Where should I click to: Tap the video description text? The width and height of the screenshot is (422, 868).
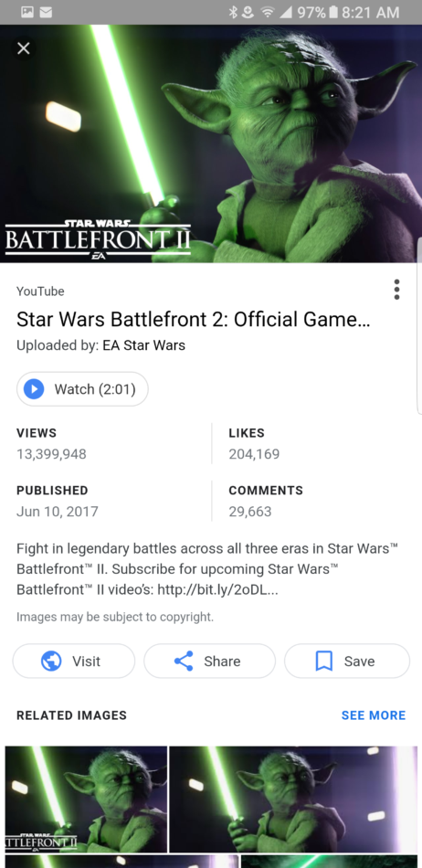(x=207, y=569)
